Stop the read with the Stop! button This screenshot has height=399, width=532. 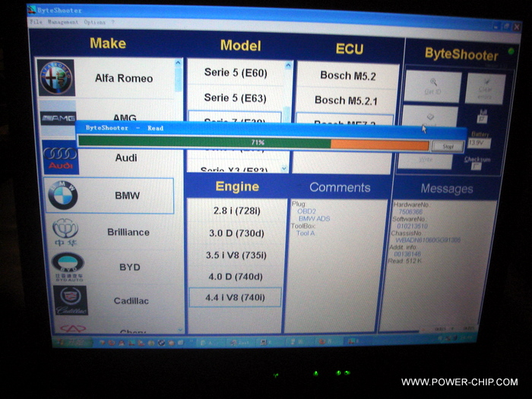click(x=448, y=147)
